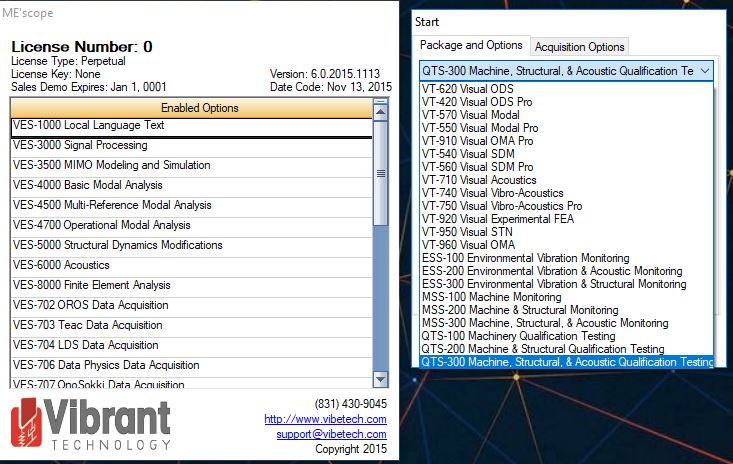The image size is (733, 464).
Task: Switch to the Acquisition Options tab
Action: tap(580, 47)
